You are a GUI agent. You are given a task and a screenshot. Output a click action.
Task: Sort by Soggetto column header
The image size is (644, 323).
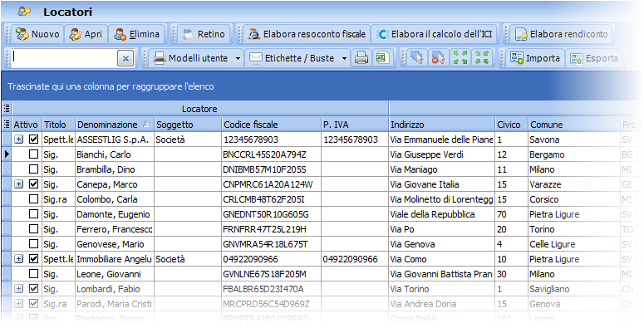pos(188,125)
